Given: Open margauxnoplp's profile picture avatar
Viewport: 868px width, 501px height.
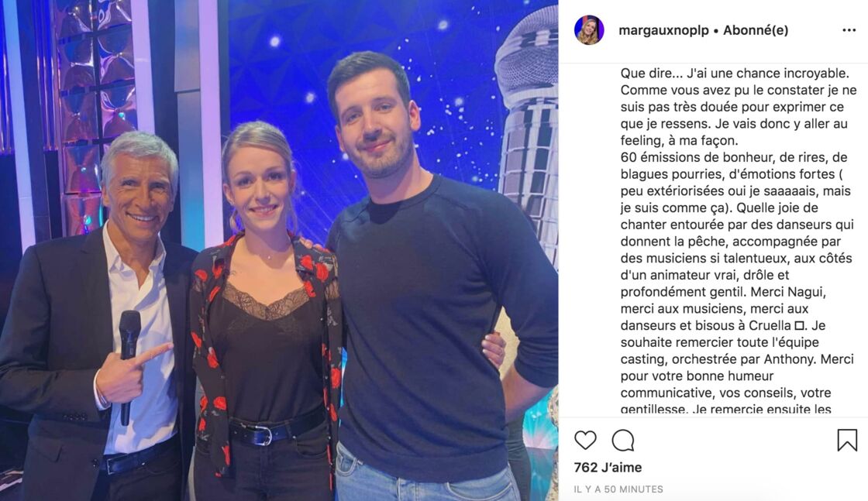Looking at the screenshot, I should click(x=589, y=30).
